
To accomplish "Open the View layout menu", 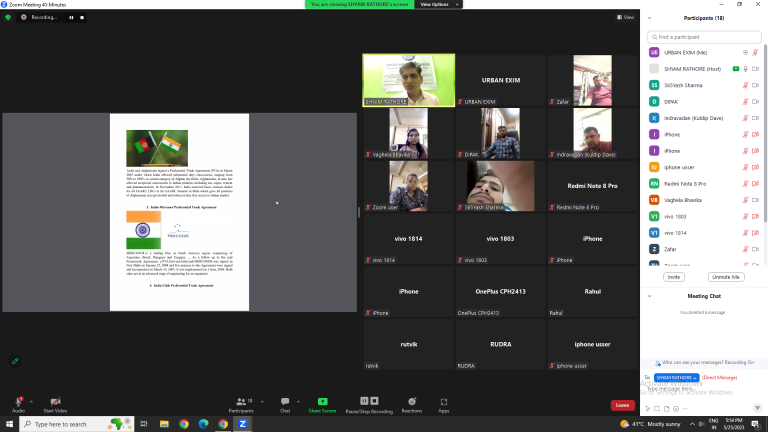I will [x=625, y=17].
